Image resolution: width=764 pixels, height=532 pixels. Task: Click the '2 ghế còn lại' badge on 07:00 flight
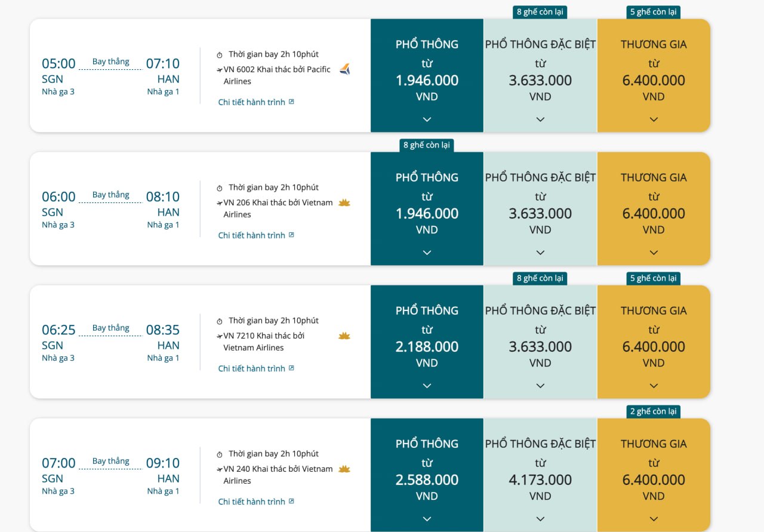click(x=654, y=411)
